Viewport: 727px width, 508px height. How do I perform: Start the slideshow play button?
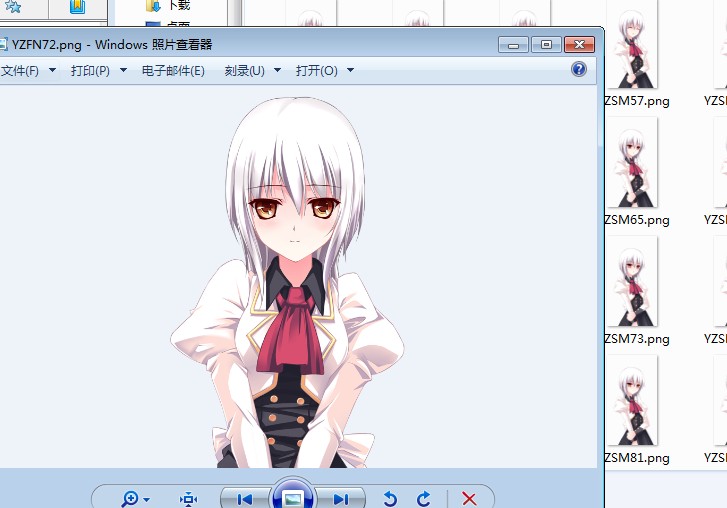[293, 497]
